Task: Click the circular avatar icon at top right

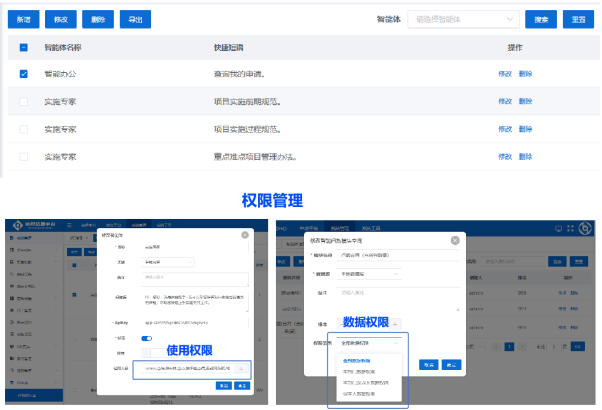Action: pyautogui.click(x=583, y=228)
